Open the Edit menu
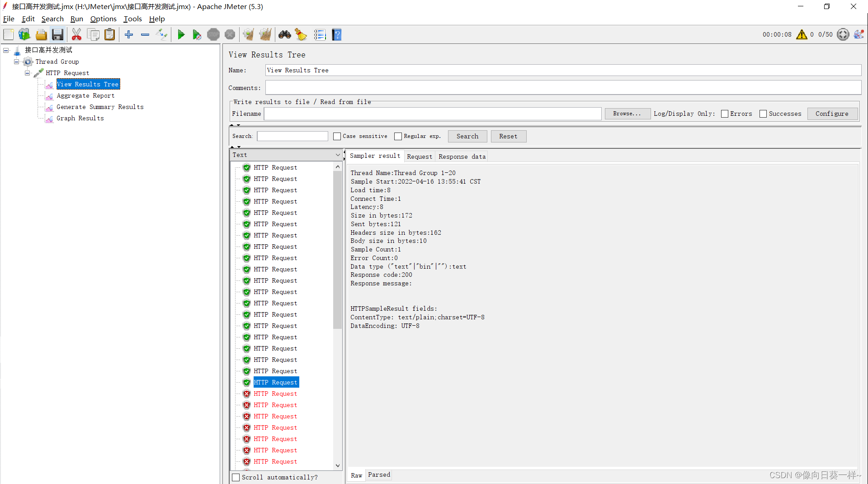The height and width of the screenshot is (484, 868). coord(28,19)
